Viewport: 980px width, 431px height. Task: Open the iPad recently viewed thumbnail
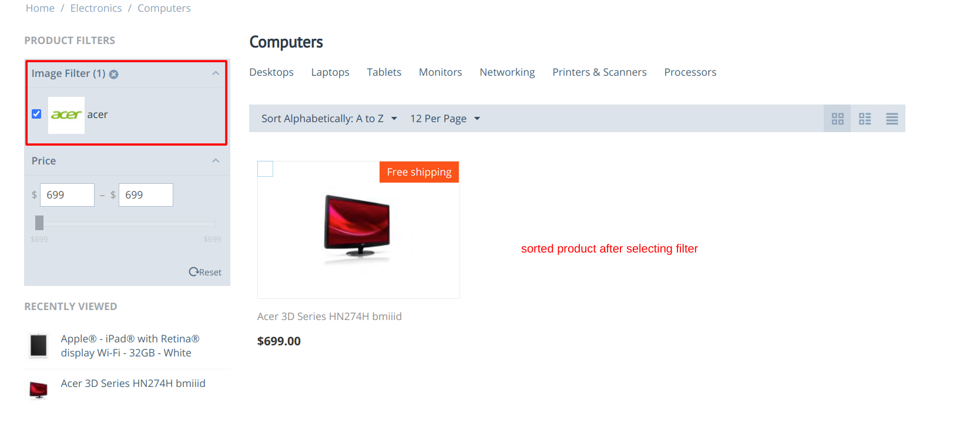39,345
